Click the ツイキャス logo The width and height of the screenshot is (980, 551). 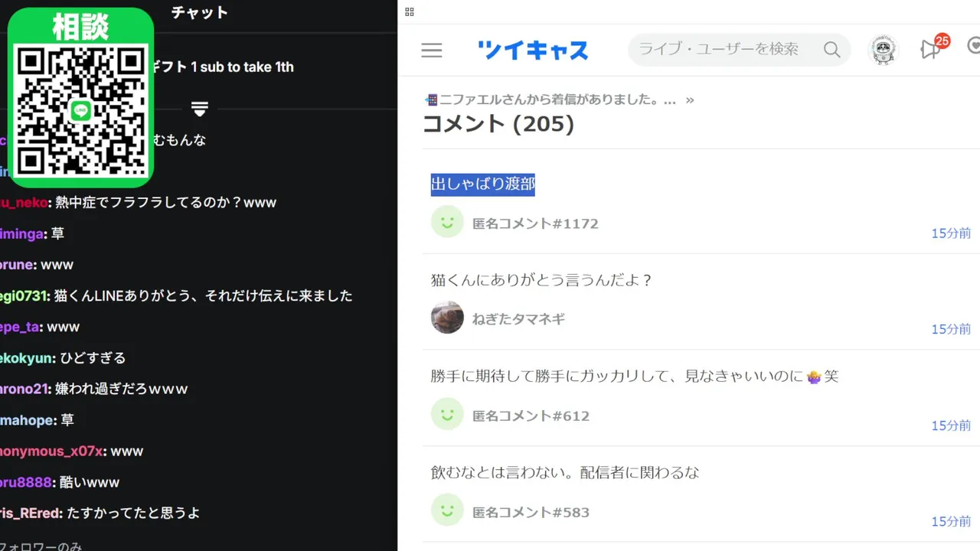pyautogui.click(x=533, y=51)
